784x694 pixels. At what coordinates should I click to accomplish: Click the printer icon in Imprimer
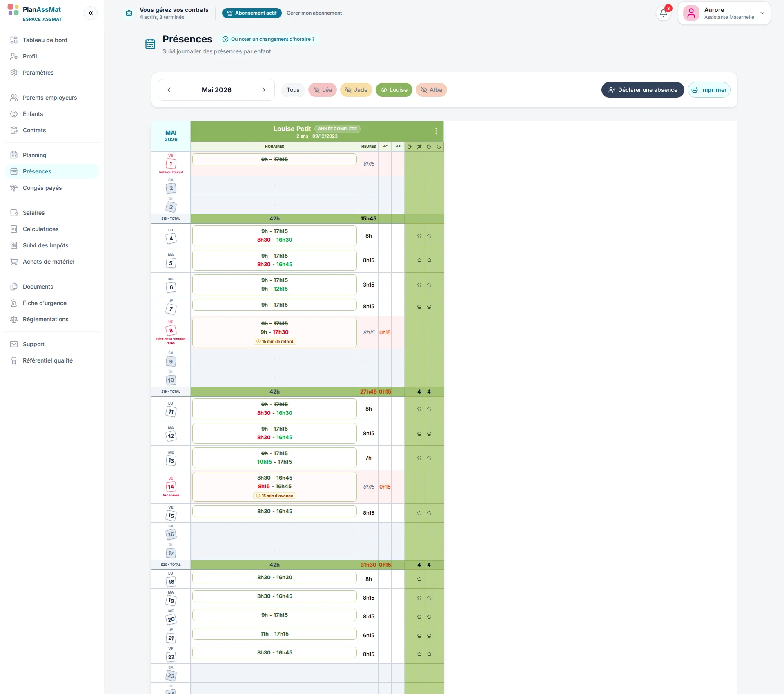click(695, 90)
